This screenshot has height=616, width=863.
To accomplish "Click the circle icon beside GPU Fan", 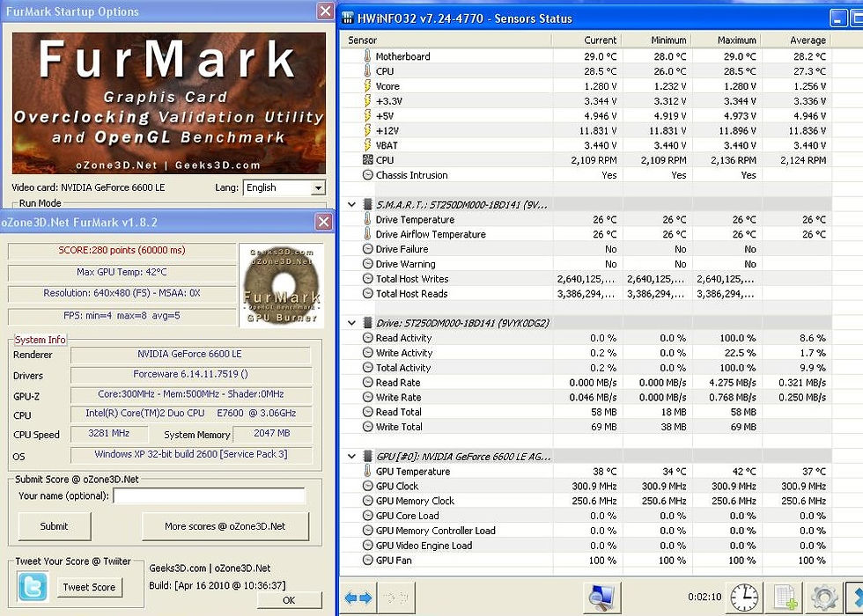I will point(368,561).
